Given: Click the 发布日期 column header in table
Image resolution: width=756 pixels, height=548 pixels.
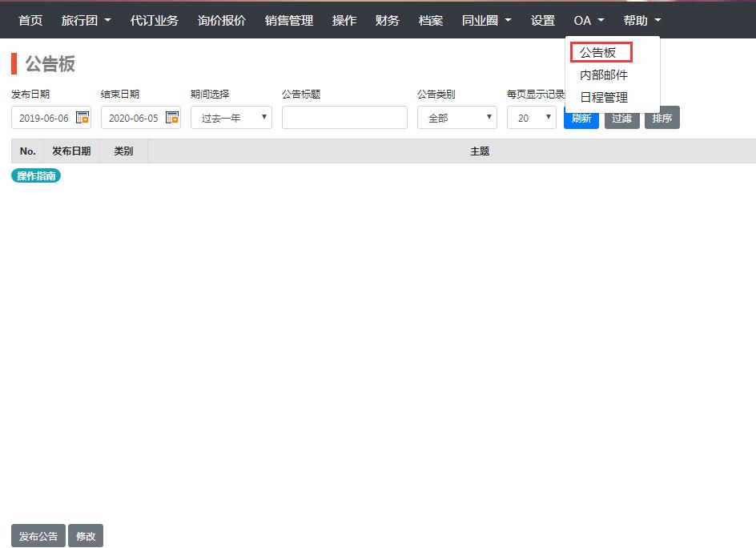Looking at the screenshot, I should pos(71,151).
